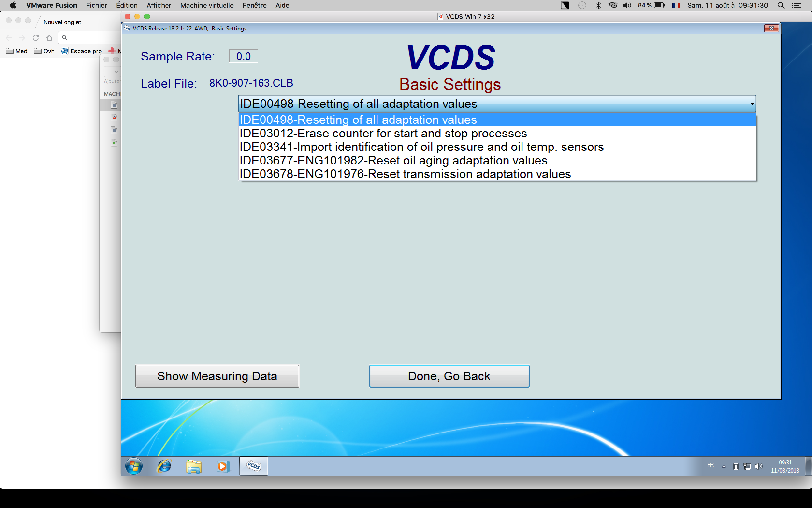Viewport: 812px width, 508px height.
Task: Open Windows Explorer folder in taskbar
Action: tap(194, 466)
